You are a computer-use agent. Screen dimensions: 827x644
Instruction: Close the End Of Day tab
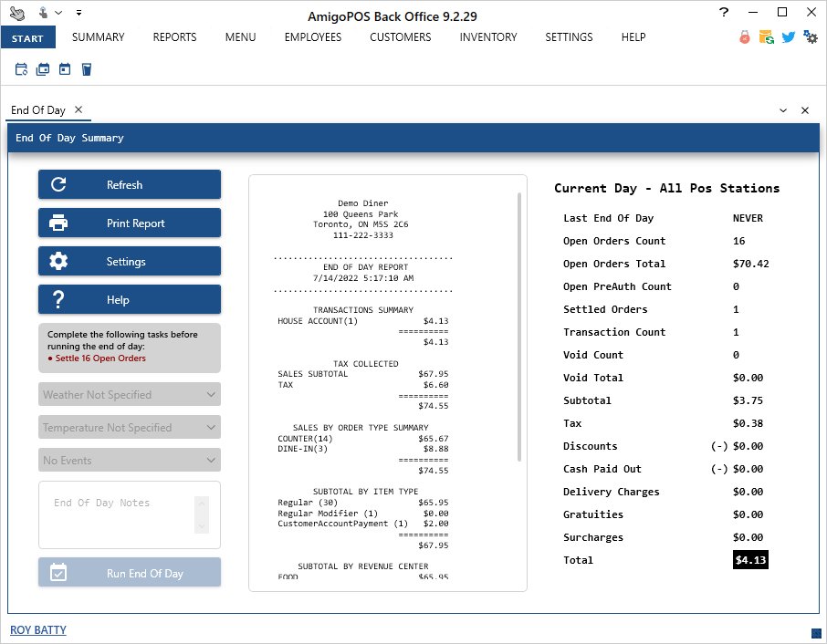click(79, 109)
